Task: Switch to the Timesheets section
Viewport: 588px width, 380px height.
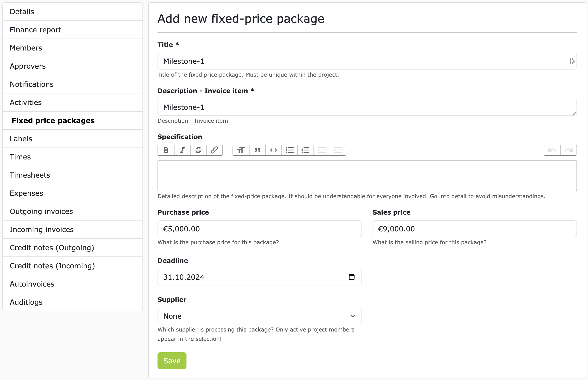Action: (30, 175)
